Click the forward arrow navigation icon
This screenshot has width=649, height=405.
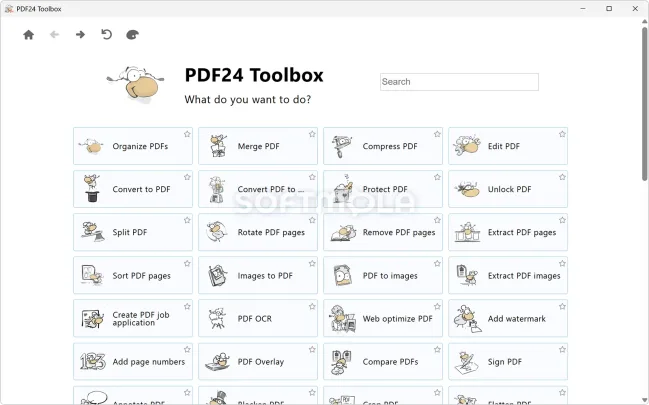[x=80, y=35]
